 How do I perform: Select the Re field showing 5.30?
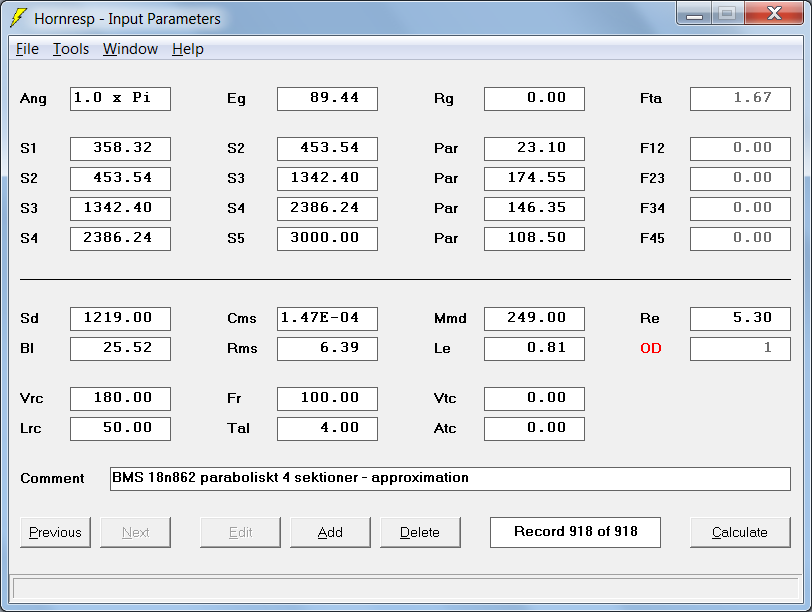point(741,319)
